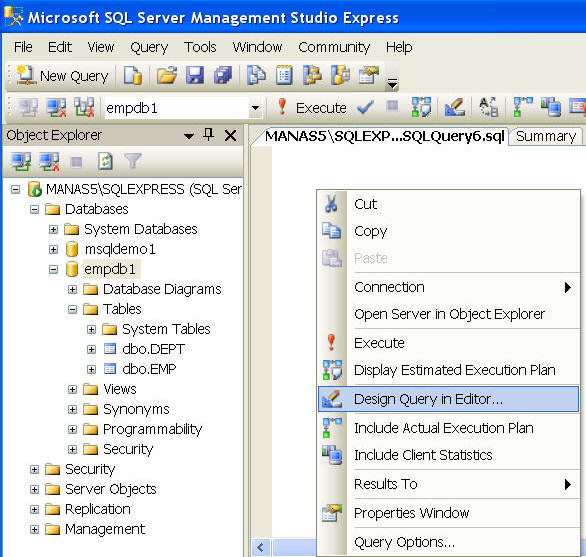Click the Change Connection icon

(x=84, y=108)
